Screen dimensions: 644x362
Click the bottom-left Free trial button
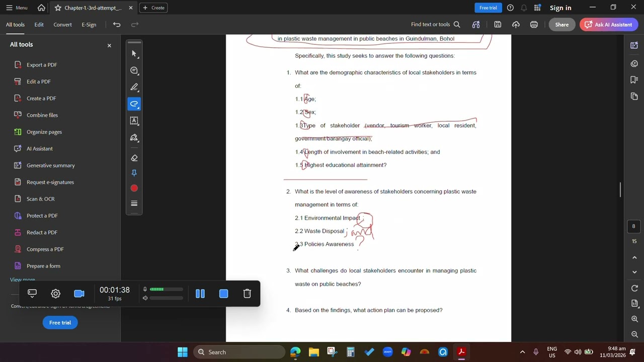tap(60, 322)
